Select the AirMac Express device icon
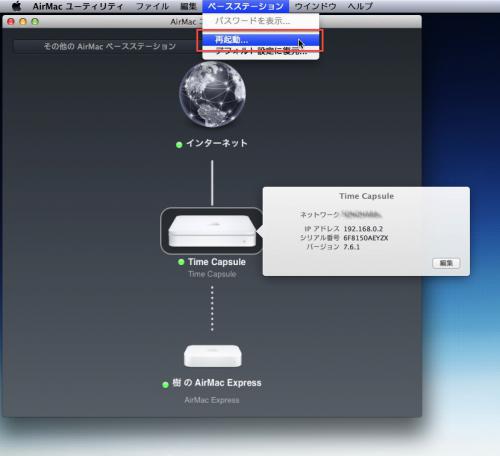Image resolution: width=500 pixels, height=456 pixels. click(213, 356)
